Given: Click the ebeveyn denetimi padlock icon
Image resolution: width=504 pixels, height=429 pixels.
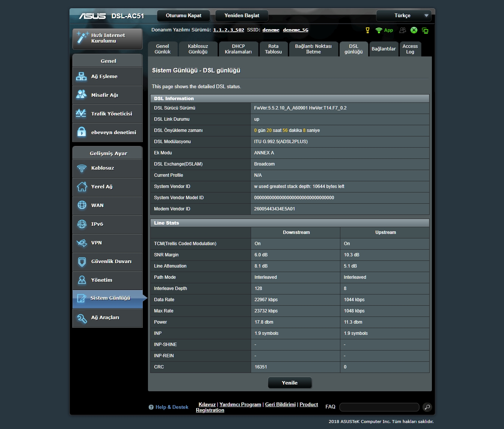Looking at the screenshot, I should [81, 132].
